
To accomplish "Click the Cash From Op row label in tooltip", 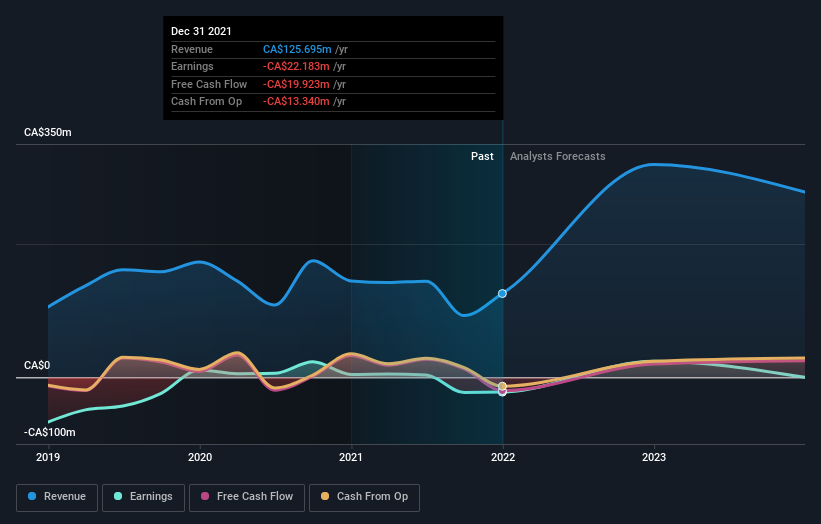I will [x=206, y=102].
